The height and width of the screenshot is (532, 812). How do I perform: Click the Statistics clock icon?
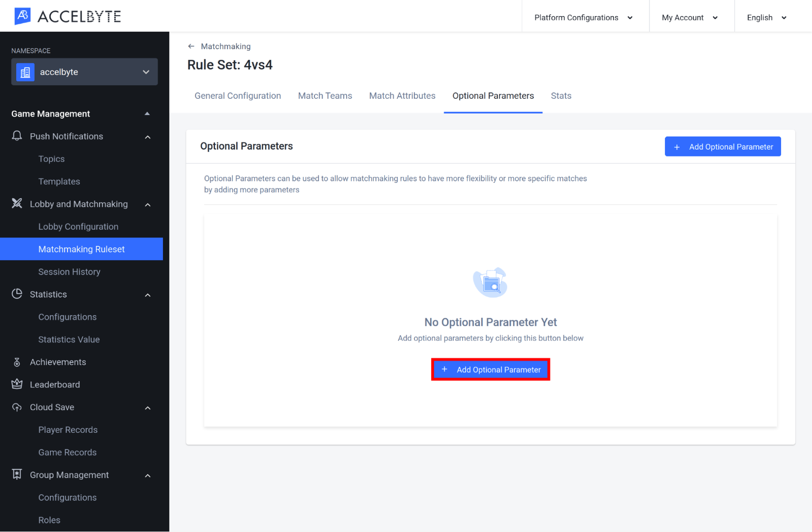[x=17, y=294]
